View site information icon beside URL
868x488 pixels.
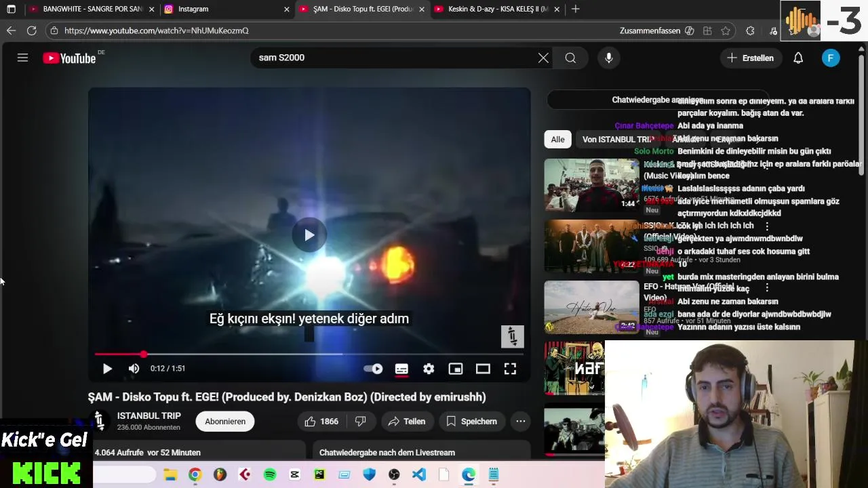[54, 30]
